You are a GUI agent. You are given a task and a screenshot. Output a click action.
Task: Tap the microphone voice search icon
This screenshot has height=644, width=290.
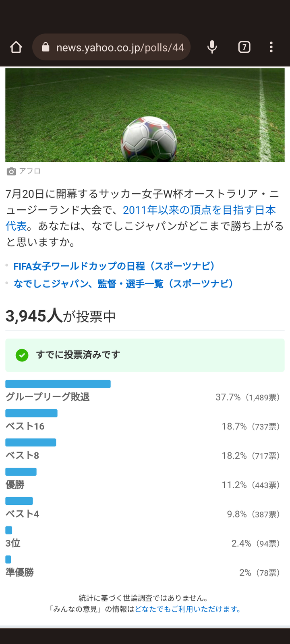point(212,47)
